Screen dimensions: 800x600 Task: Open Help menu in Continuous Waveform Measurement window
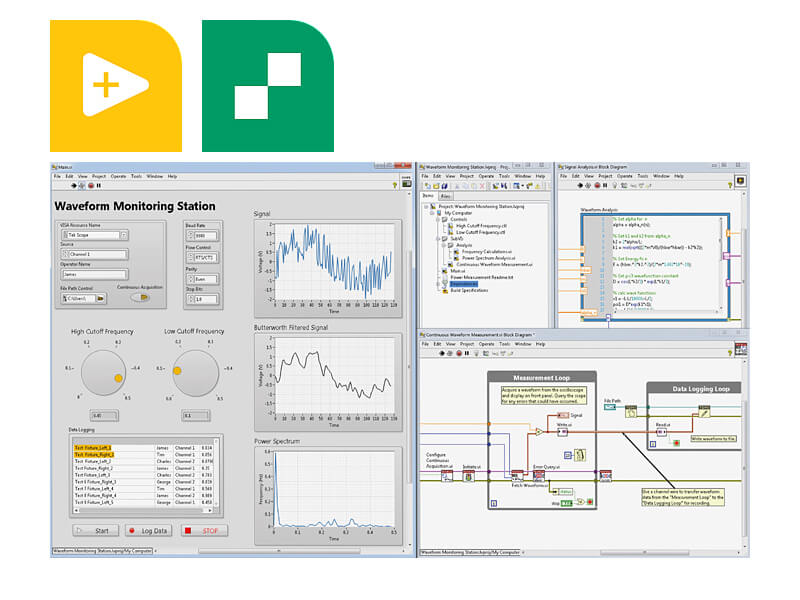click(540, 344)
